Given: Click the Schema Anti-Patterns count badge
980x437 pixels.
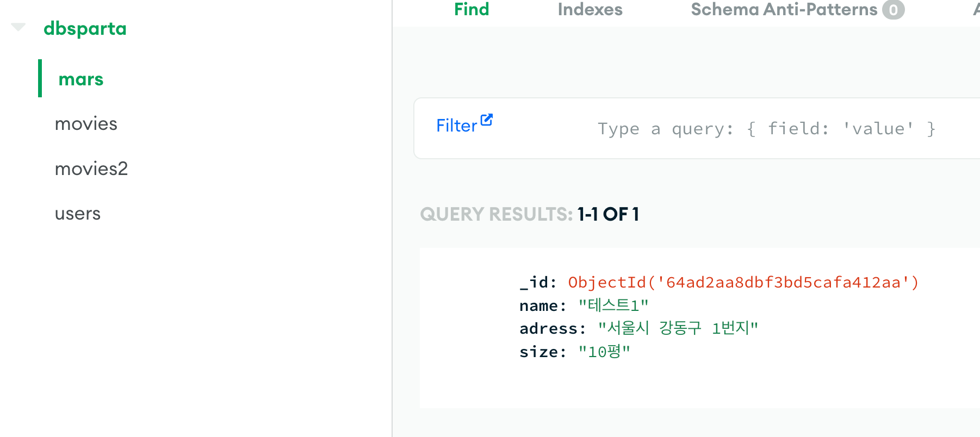Looking at the screenshot, I should point(893,10).
